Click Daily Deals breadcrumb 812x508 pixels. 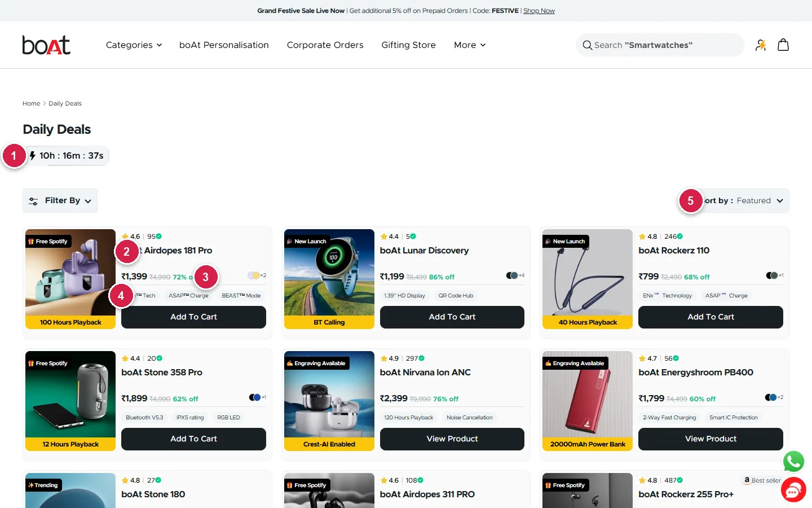[65, 103]
